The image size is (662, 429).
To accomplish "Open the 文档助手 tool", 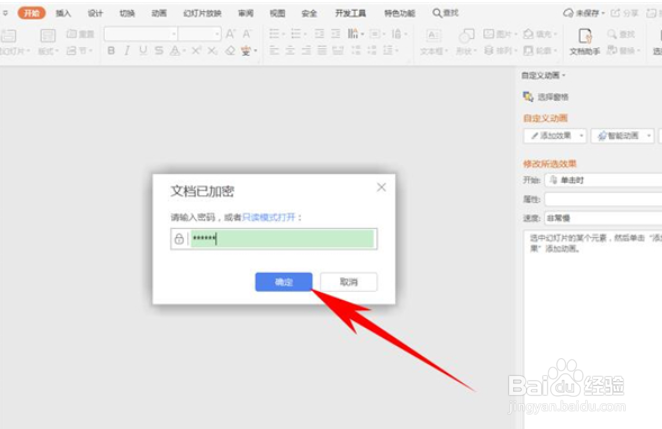I will coord(585,42).
